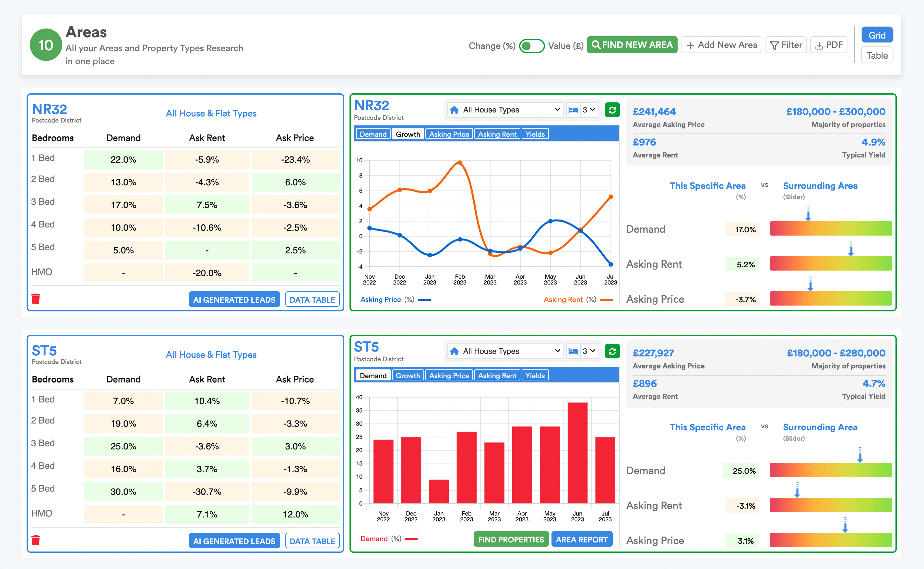The width and height of the screenshot is (924, 569).
Task: Click NR32 green refresh icon
Action: [x=612, y=110]
